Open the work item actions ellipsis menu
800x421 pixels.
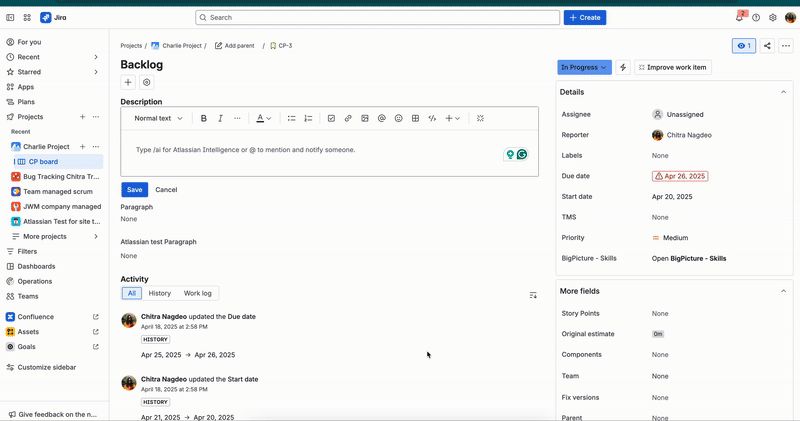786,45
